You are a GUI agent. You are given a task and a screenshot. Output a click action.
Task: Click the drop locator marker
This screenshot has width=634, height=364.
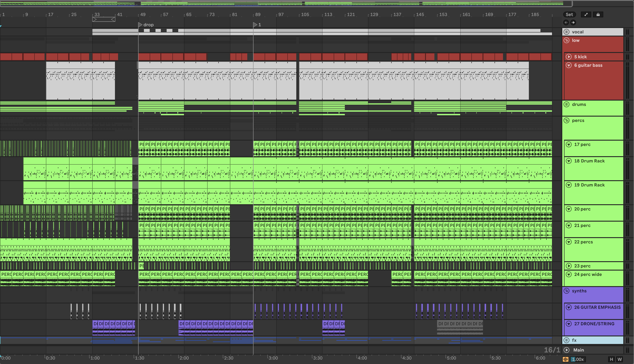pos(140,24)
